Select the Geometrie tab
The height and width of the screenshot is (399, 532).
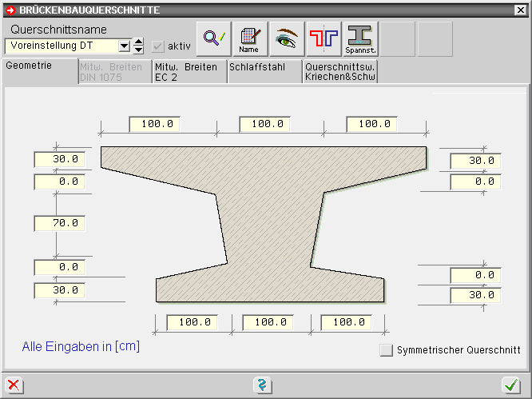(29, 67)
